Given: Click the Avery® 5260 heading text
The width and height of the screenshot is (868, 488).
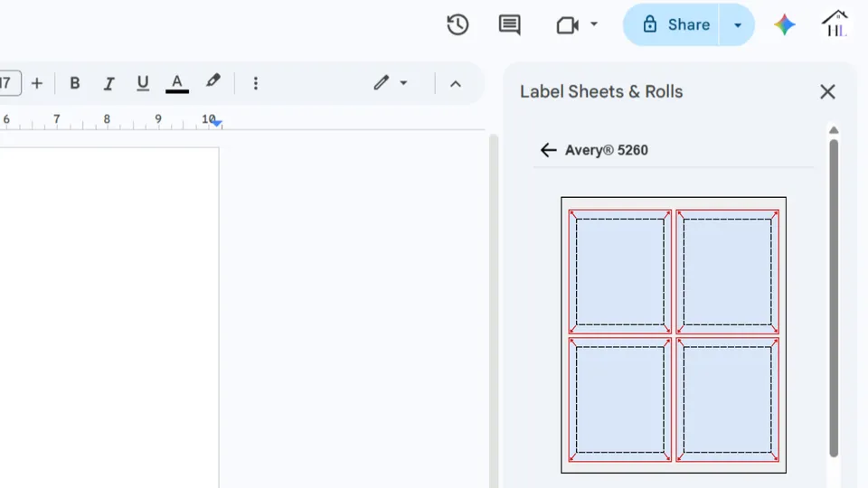Looking at the screenshot, I should 606,150.
